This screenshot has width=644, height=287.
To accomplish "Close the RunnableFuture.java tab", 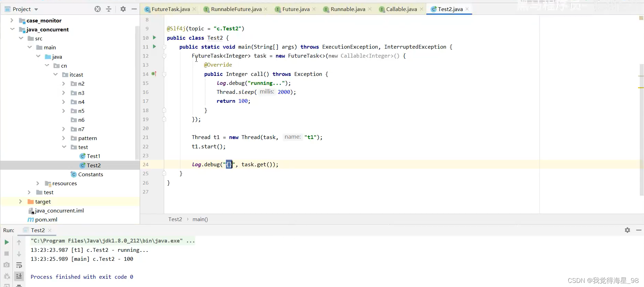I will tap(266, 9).
